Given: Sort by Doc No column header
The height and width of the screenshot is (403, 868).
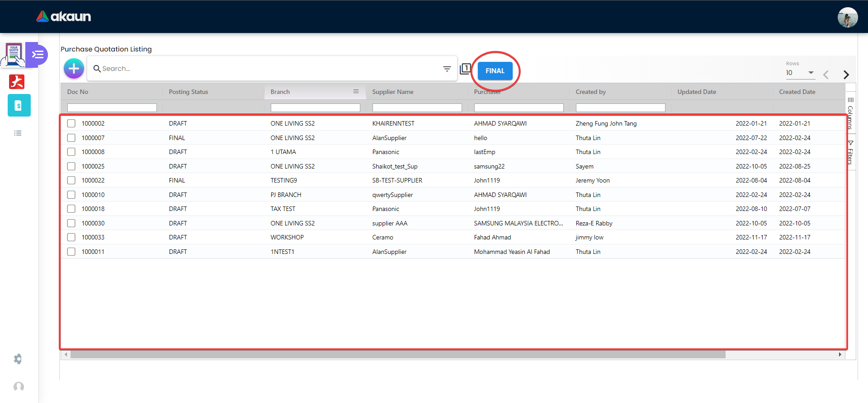Looking at the screenshot, I should click(78, 92).
